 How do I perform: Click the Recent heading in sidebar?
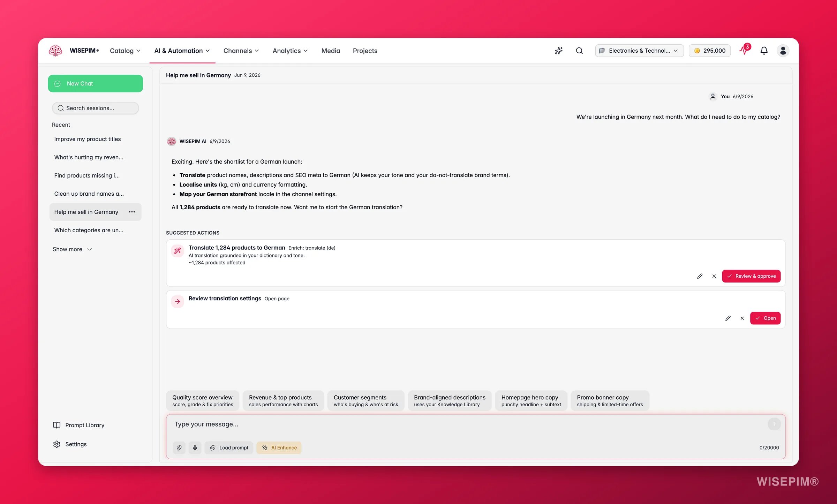[x=61, y=125]
